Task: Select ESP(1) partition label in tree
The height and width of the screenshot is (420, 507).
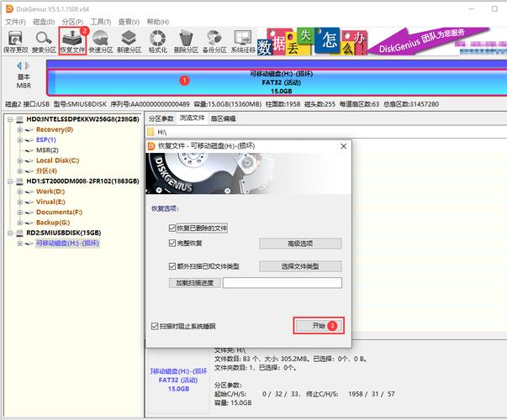Action: [x=46, y=140]
